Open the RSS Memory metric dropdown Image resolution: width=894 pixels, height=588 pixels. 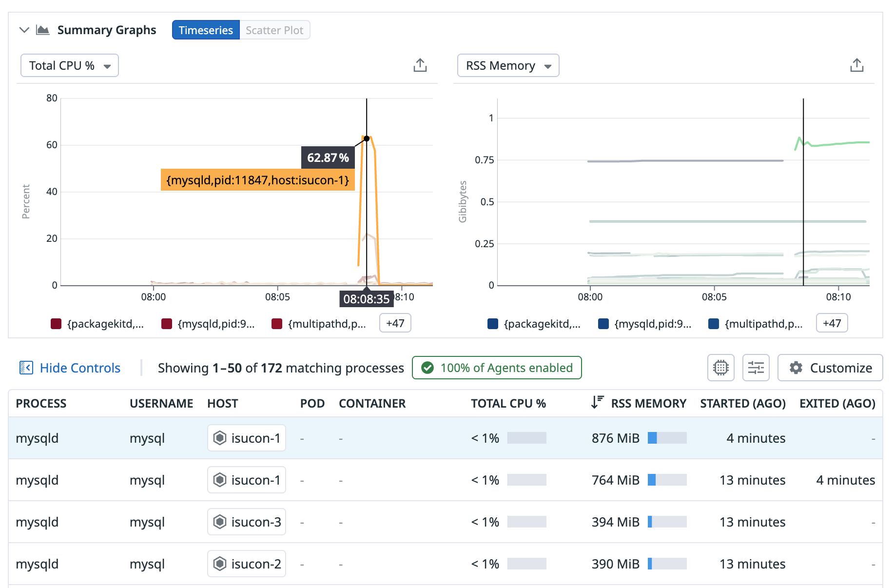[508, 65]
